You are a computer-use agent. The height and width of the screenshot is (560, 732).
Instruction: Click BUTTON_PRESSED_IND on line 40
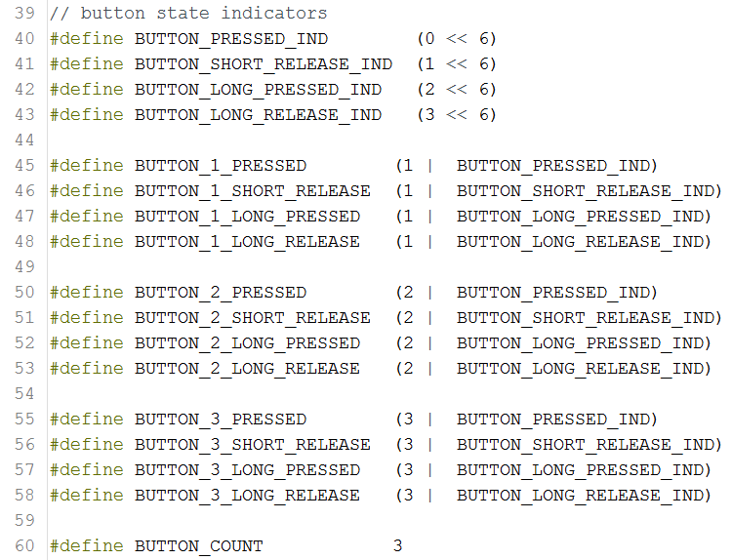coord(231,39)
